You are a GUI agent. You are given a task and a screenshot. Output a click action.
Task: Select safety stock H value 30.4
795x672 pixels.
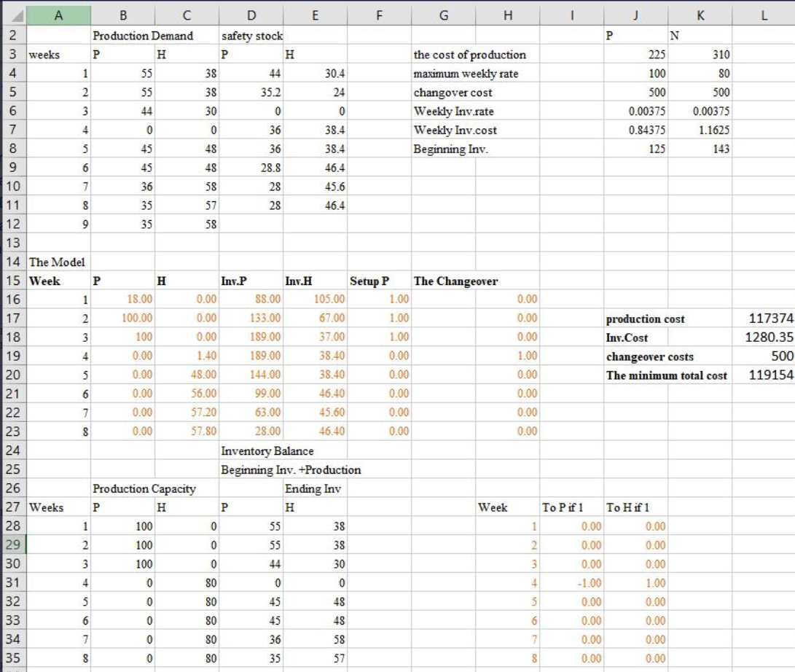(315, 74)
